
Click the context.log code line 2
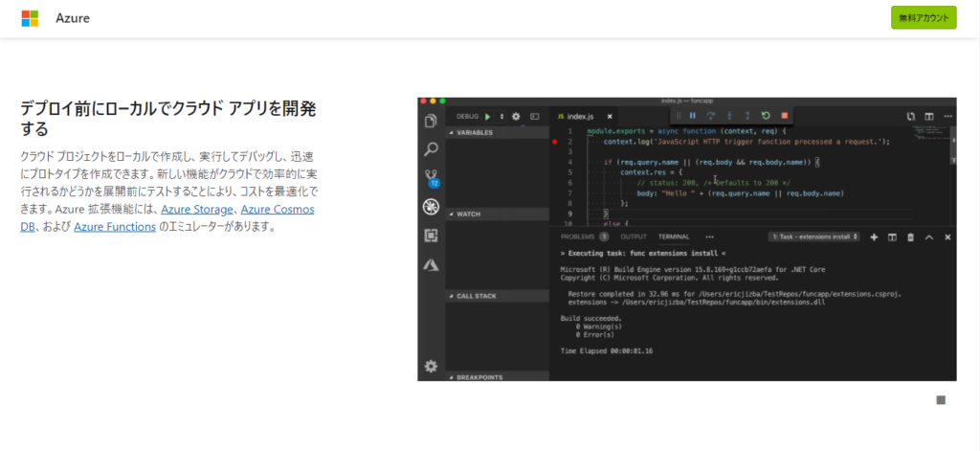[x=746, y=142]
